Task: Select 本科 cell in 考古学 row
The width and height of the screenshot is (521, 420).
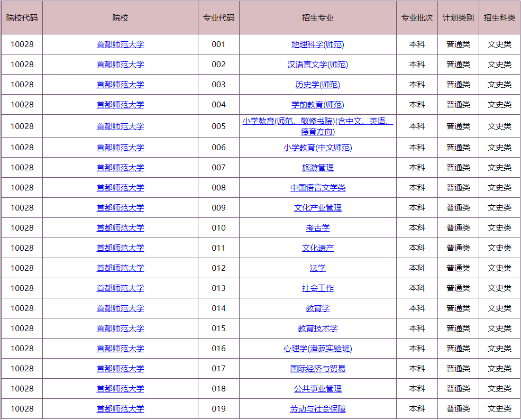Action: click(x=417, y=228)
